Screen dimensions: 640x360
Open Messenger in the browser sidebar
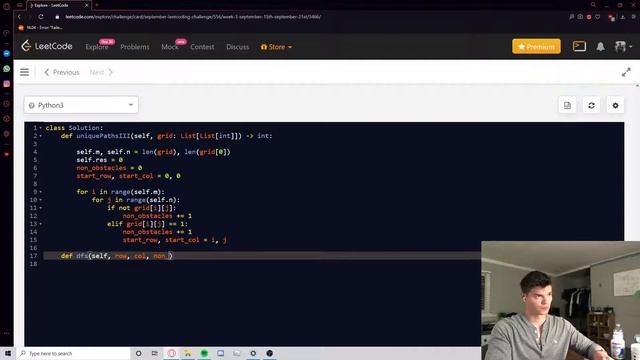coord(7,53)
